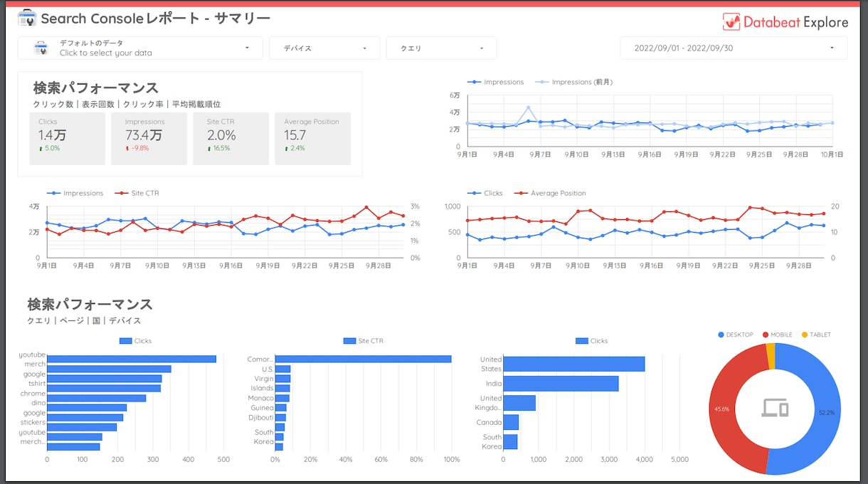Click the Site CTR scorecard showing 2.0%
Screen dimensions: 868x484
coord(231,139)
